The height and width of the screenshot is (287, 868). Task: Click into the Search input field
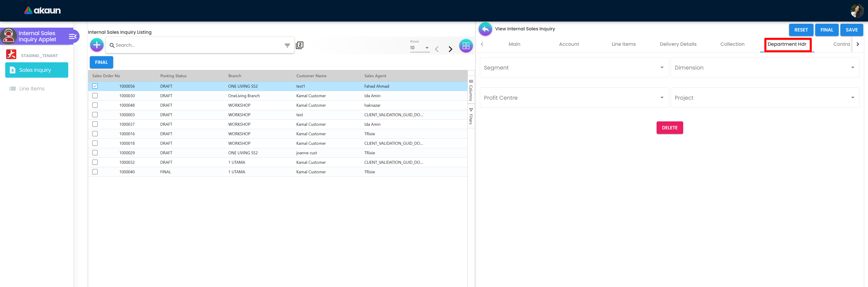[196, 45]
